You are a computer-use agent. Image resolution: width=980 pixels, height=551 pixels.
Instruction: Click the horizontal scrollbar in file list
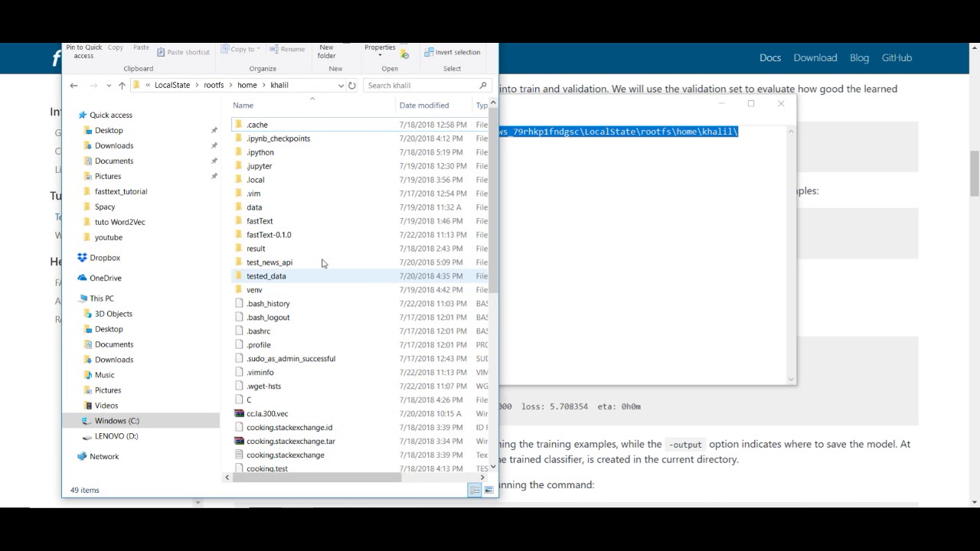[317, 478]
